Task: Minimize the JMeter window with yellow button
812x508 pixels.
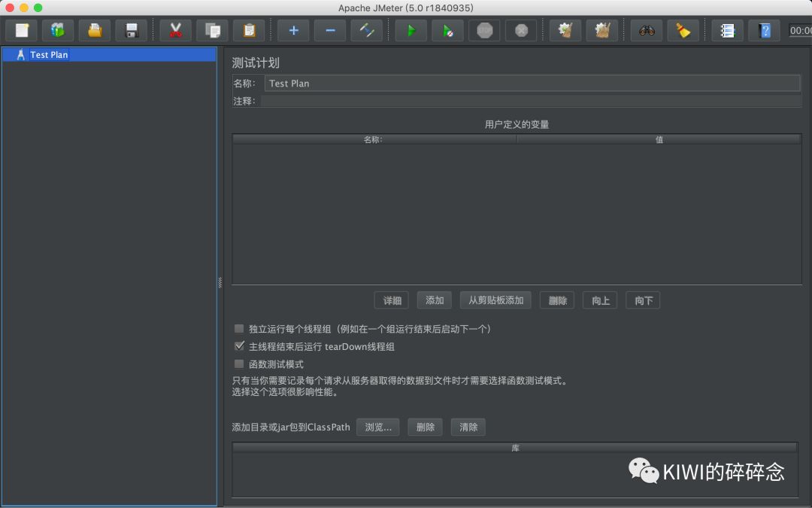Action: [x=24, y=8]
